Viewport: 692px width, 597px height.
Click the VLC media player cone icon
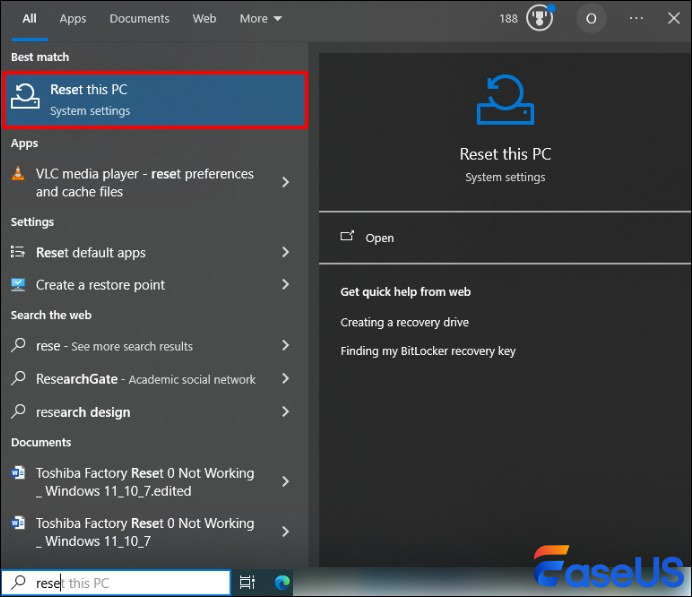pyautogui.click(x=18, y=174)
